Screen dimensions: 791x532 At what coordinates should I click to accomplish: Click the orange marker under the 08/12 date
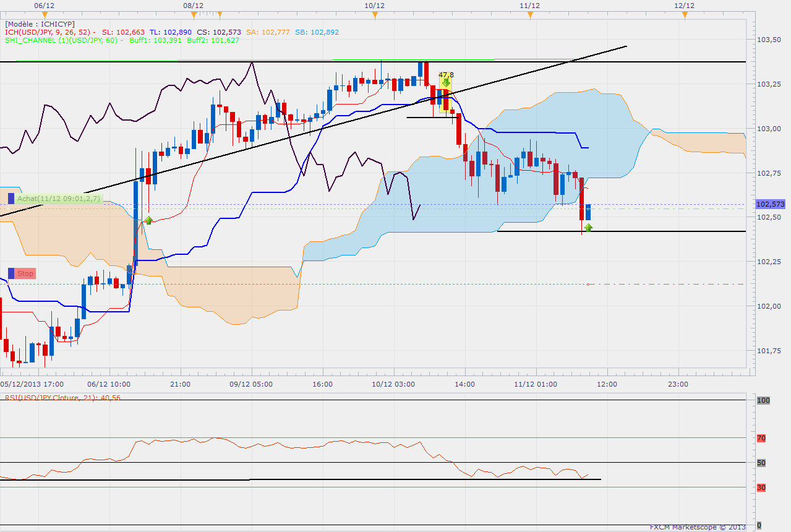coord(194,14)
